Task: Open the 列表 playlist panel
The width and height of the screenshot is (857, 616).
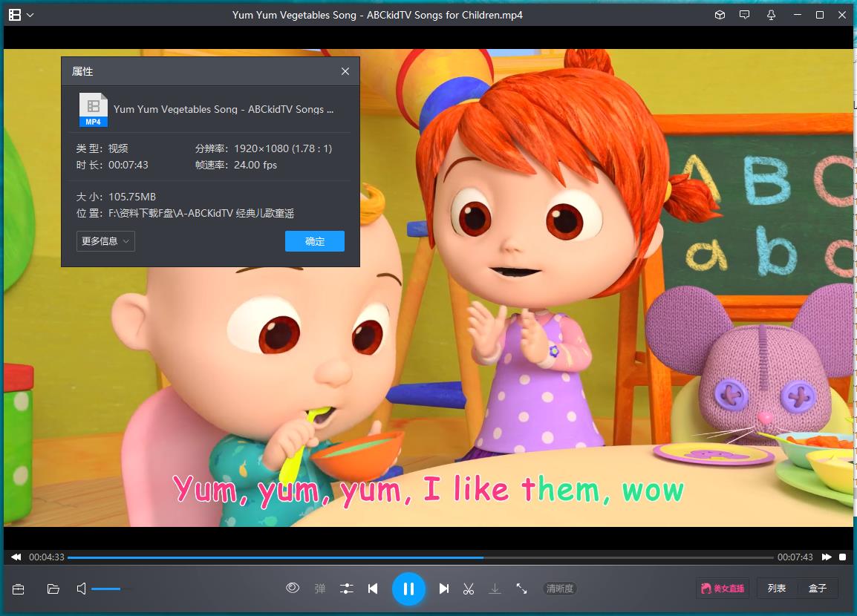Action: 777,588
